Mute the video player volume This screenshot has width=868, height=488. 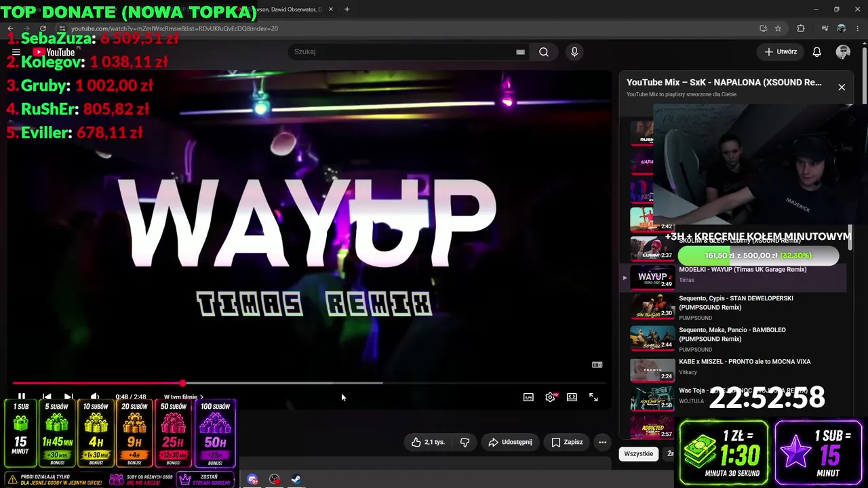point(95,397)
